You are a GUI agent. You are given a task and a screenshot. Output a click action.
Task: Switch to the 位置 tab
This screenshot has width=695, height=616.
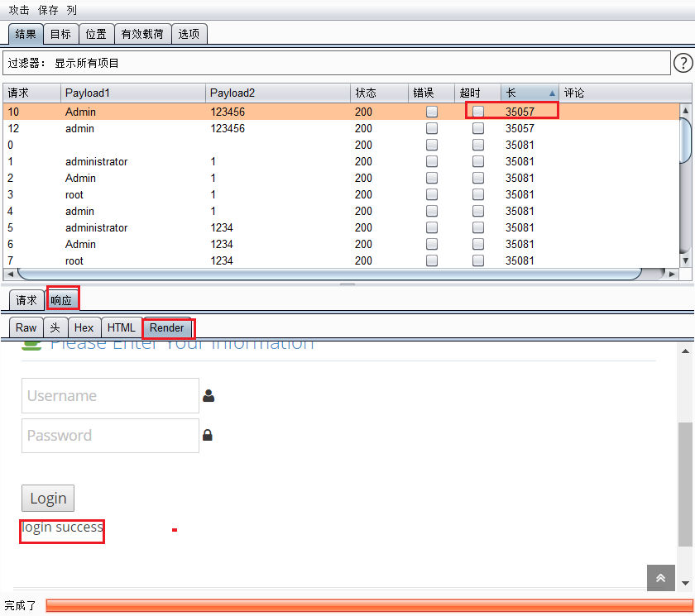pyautogui.click(x=96, y=34)
